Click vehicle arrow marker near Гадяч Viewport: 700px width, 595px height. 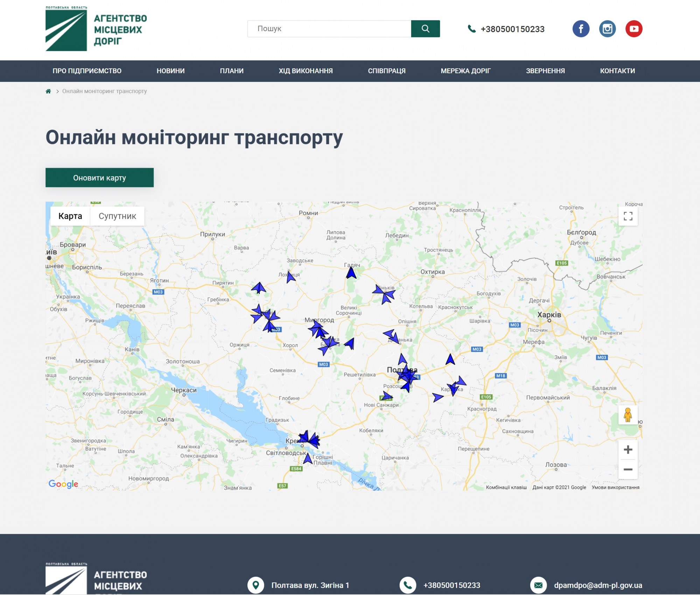(x=351, y=273)
